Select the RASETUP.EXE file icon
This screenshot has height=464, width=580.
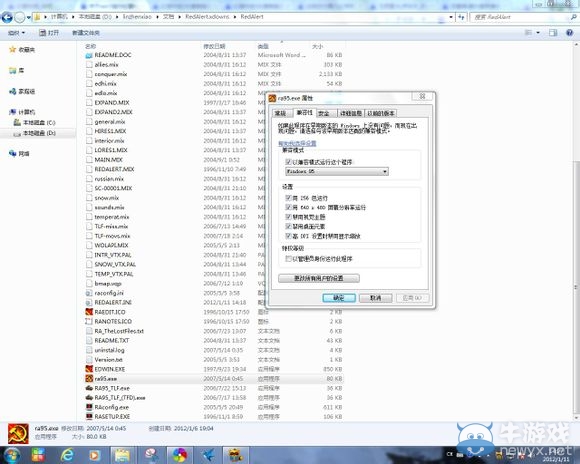(89, 417)
